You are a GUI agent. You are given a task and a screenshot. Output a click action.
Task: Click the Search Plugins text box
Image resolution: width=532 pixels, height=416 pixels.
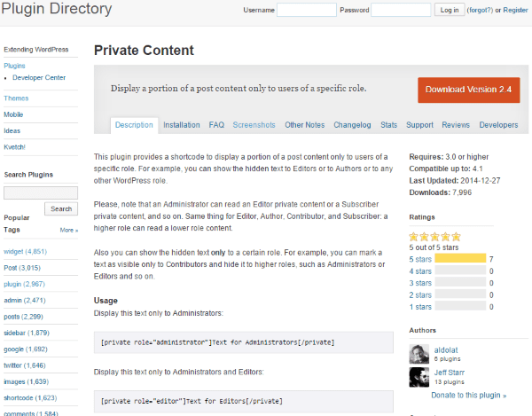coord(41,192)
